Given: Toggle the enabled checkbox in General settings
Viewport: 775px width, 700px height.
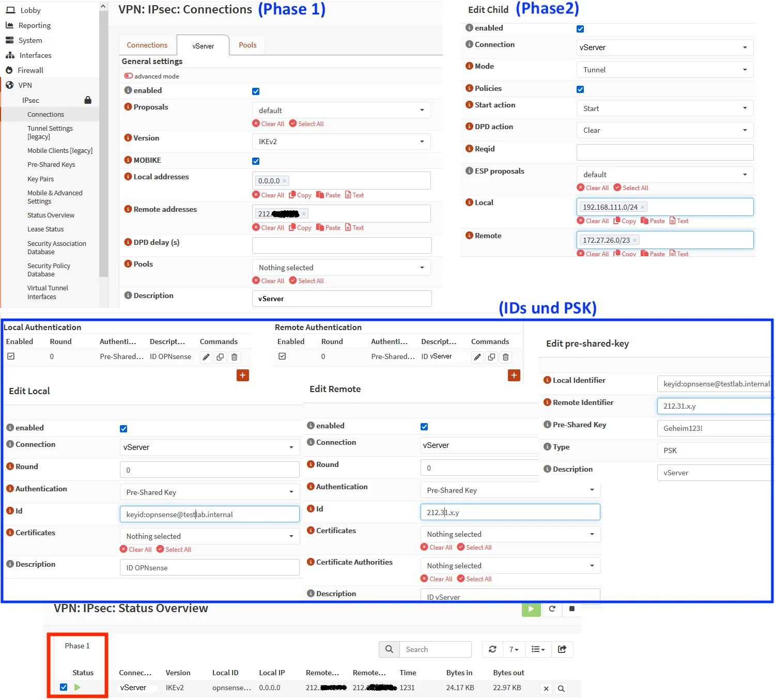Looking at the screenshot, I should (x=256, y=91).
